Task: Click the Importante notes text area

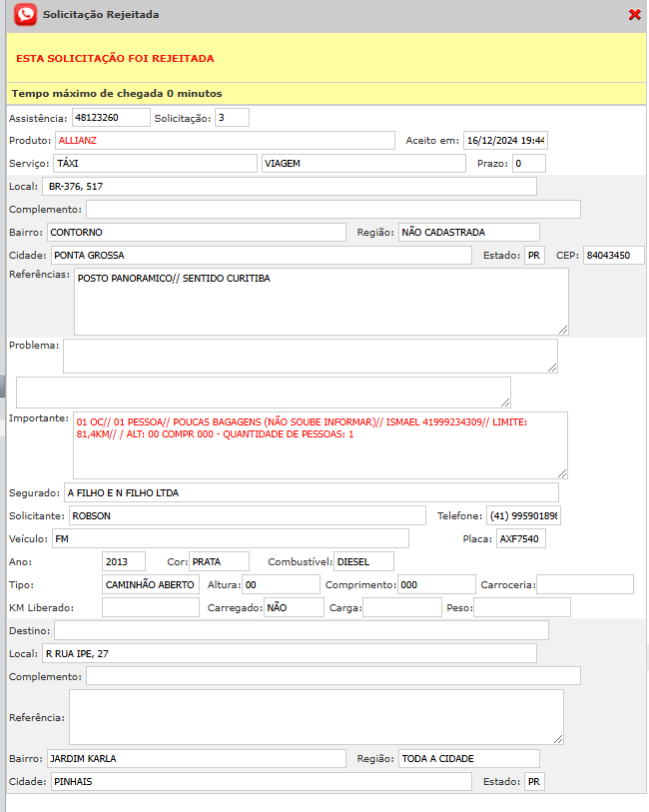Action: tap(320, 445)
